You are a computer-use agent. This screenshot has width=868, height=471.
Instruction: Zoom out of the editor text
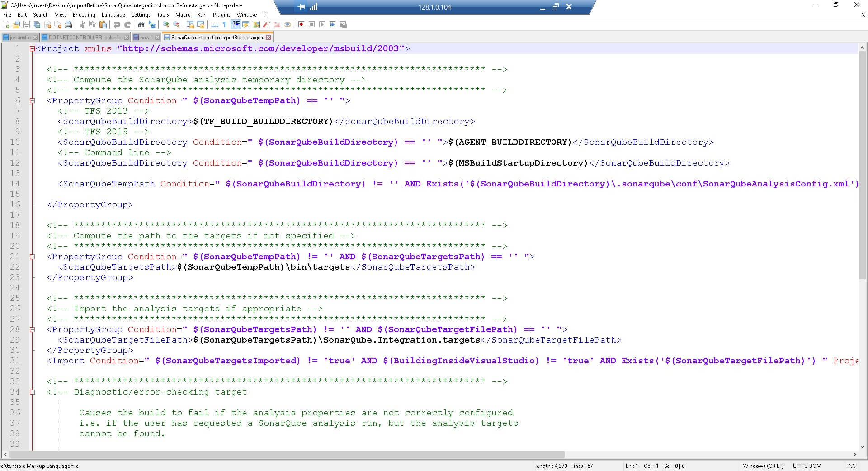click(176, 24)
